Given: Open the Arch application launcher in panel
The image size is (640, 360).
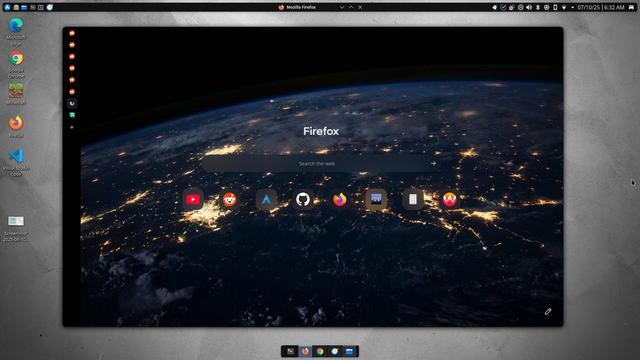Looking at the screenshot, I should pos(7,7).
